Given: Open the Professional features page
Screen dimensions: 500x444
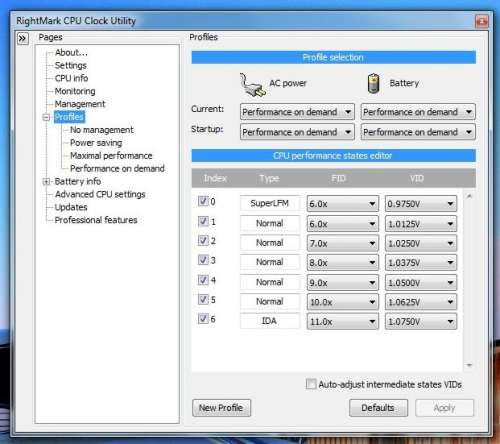Looking at the screenshot, I should click(x=96, y=220).
